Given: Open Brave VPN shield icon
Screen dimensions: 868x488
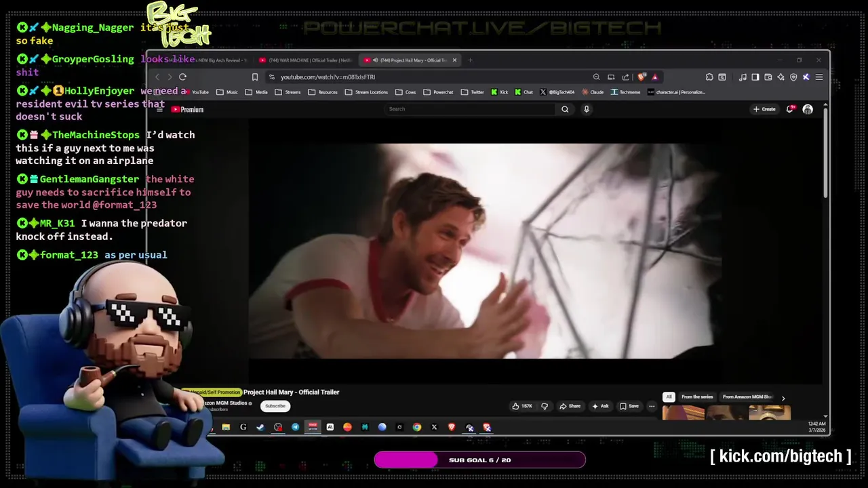Looking at the screenshot, I should click(793, 77).
